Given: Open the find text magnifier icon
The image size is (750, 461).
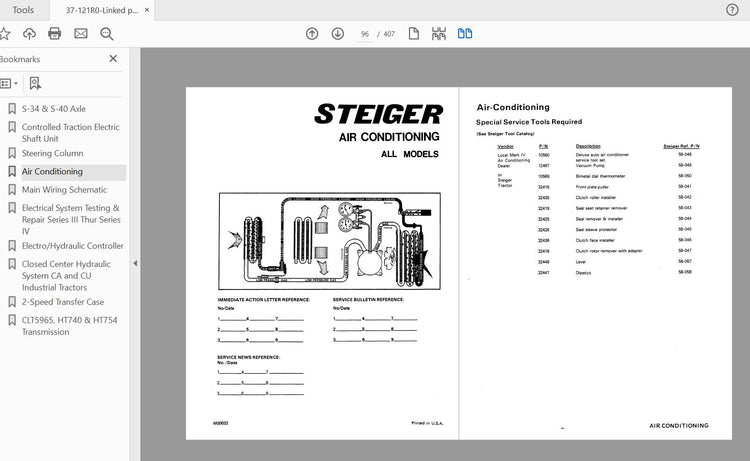Looking at the screenshot, I should (x=107, y=33).
